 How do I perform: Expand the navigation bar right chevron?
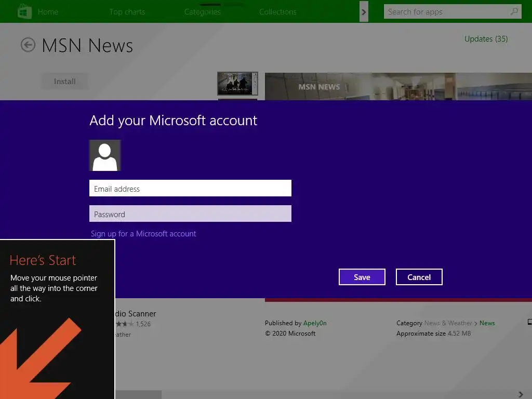tap(364, 12)
